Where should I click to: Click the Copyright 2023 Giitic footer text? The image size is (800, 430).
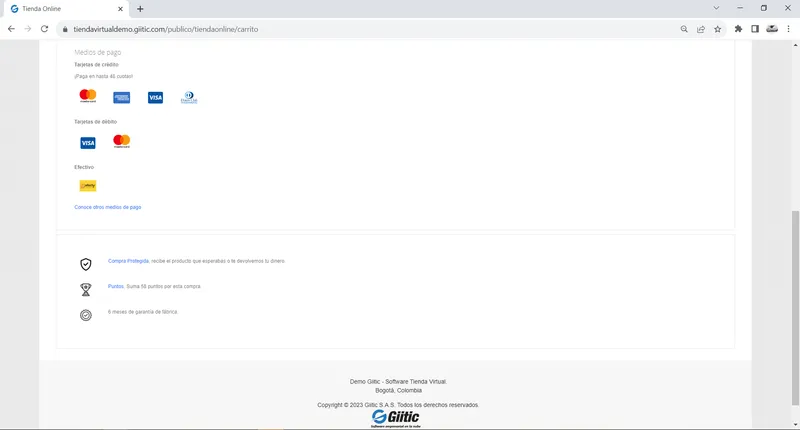tap(398, 405)
